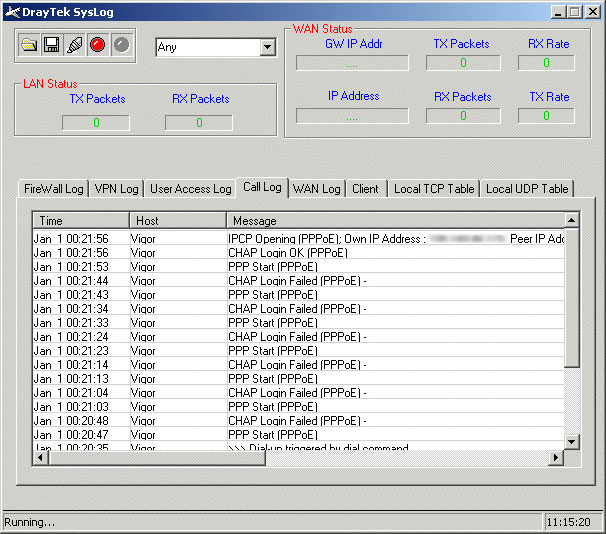
Task: Select PPP Start row at 00:21:23
Action: click(298, 351)
